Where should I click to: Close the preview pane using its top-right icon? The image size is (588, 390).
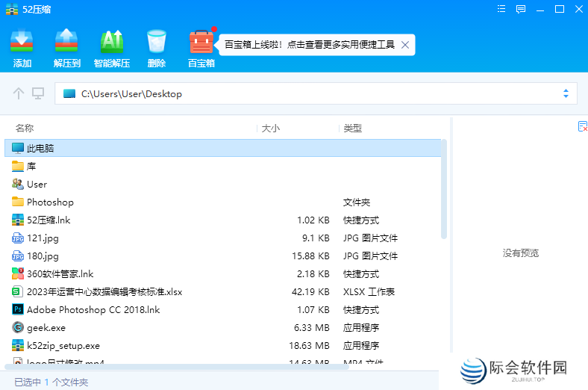point(583,127)
